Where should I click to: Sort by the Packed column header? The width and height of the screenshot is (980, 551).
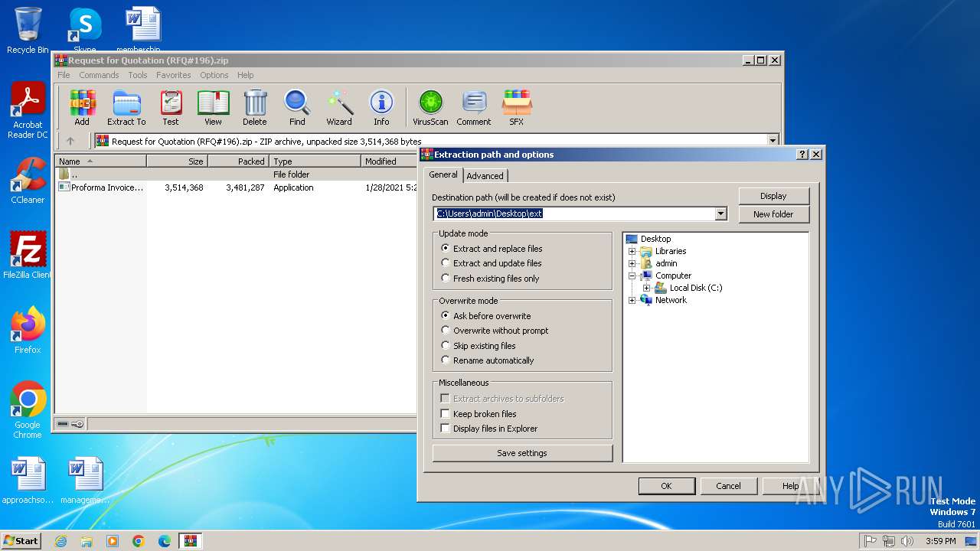coord(238,161)
